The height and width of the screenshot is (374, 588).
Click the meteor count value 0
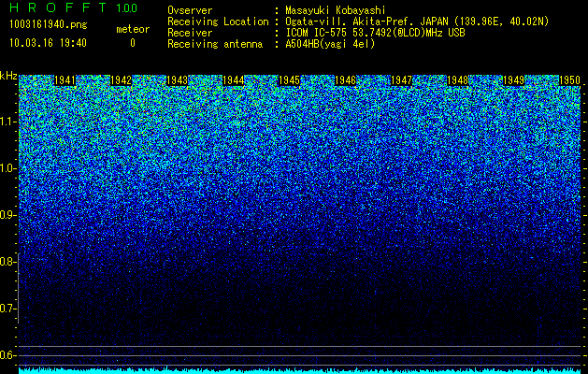[133, 43]
